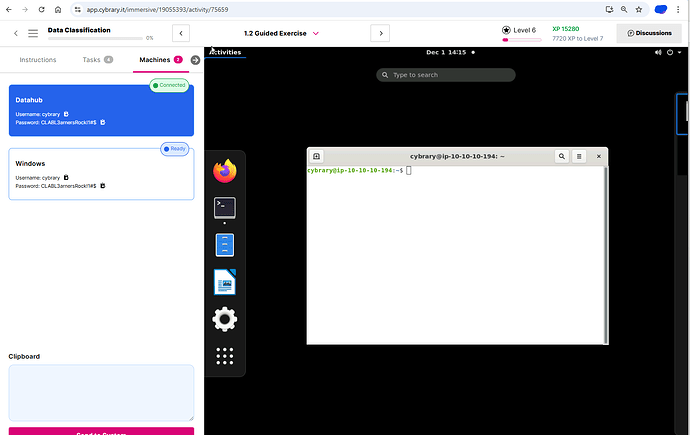This screenshot has height=435, width=690.
Task: Expand the 1.2 Guided Exercise dropdown
Action: coord(316,33)
